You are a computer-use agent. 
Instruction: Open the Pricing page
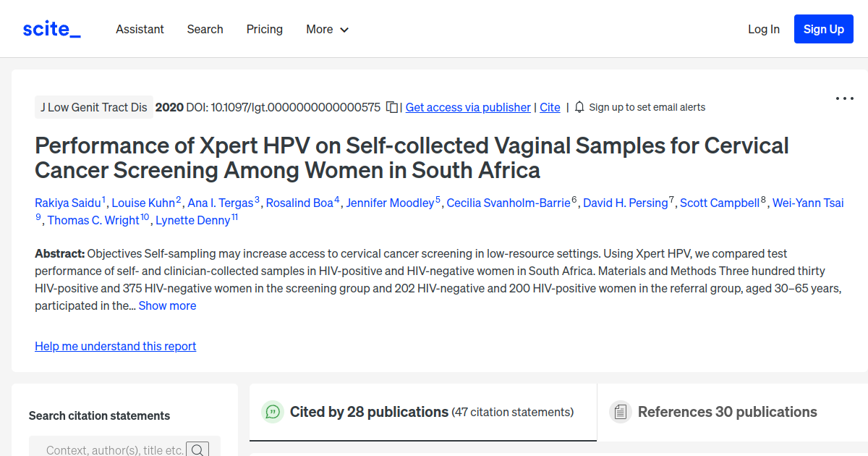pos(264,29)
